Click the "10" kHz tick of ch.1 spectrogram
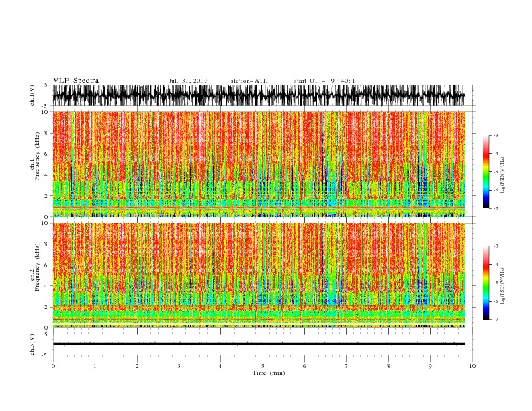532x411 pixels. point(46,112)
